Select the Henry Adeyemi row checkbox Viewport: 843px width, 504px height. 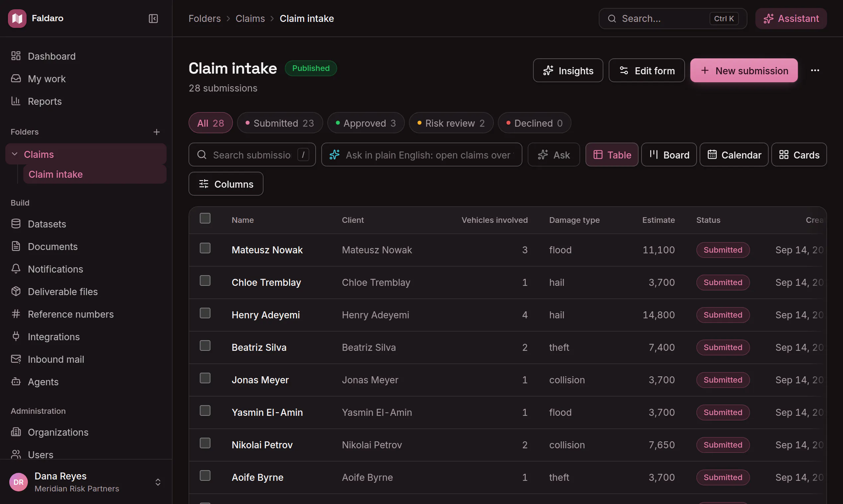pyautogui.click(x=205, y=313)
